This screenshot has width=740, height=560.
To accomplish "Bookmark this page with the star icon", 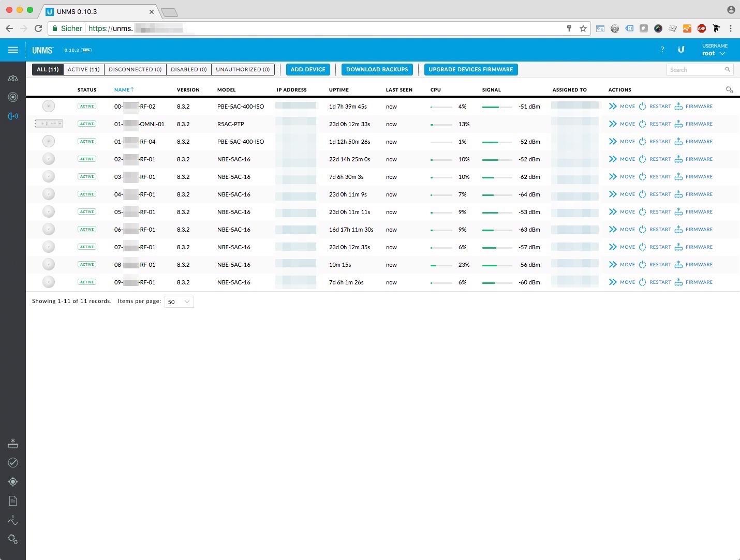I will (583, 28).
